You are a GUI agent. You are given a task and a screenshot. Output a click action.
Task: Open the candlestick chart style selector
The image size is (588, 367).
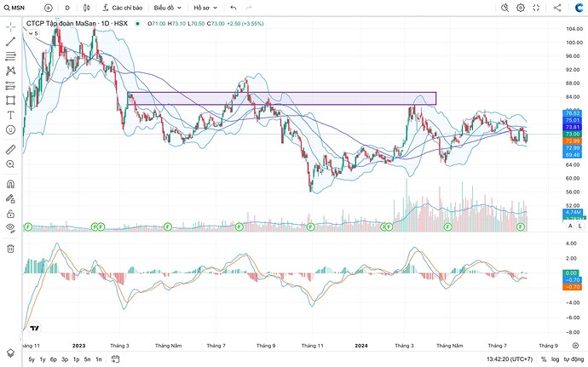88,8
